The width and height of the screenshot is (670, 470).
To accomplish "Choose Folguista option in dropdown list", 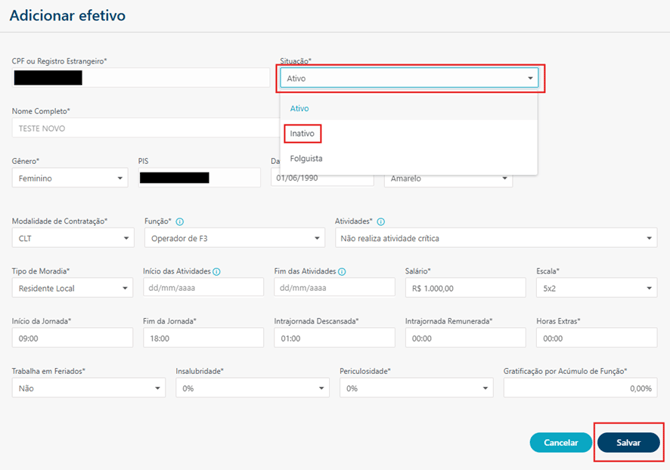I will point(306,158).
